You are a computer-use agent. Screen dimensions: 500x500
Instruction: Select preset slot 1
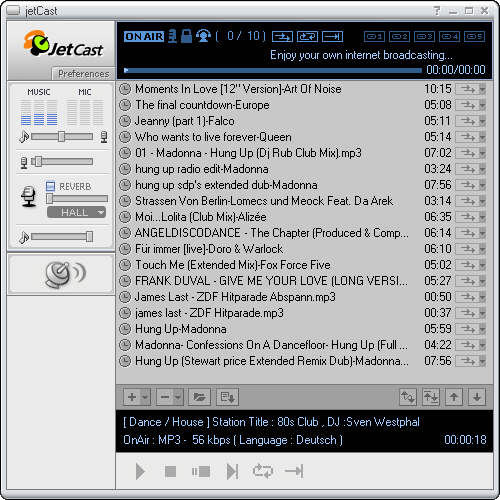[374, 36]
